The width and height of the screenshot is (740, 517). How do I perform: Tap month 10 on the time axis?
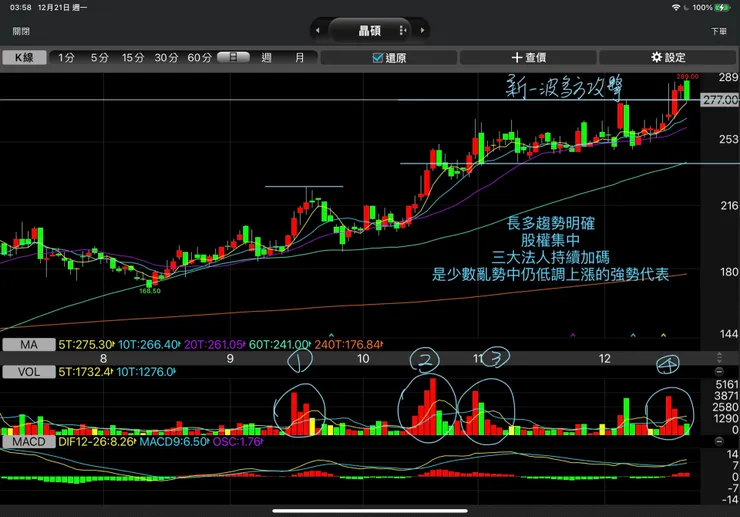coord(363,359)
